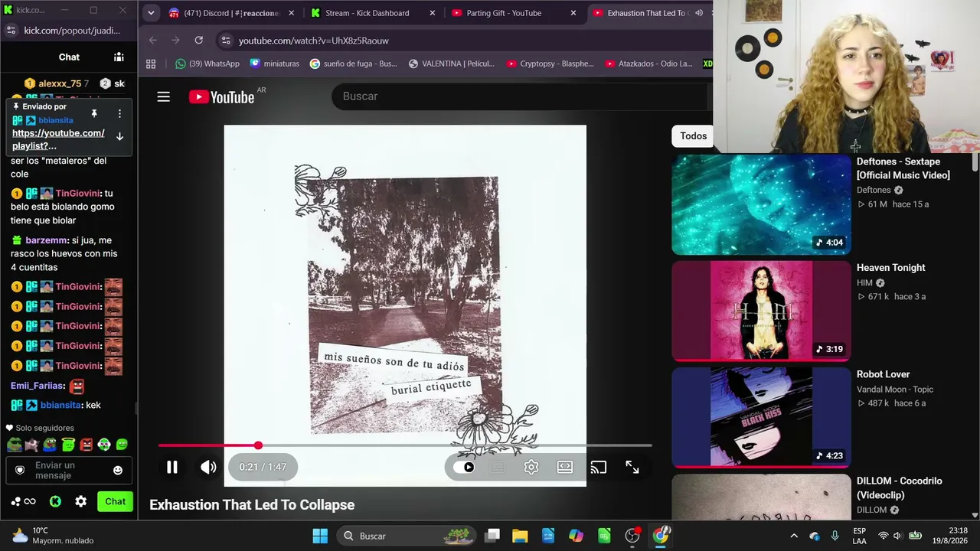This screenshot has width=980, height=551.
Task: Click bbiansita username near kek message
Action: [x=60, y=405]
